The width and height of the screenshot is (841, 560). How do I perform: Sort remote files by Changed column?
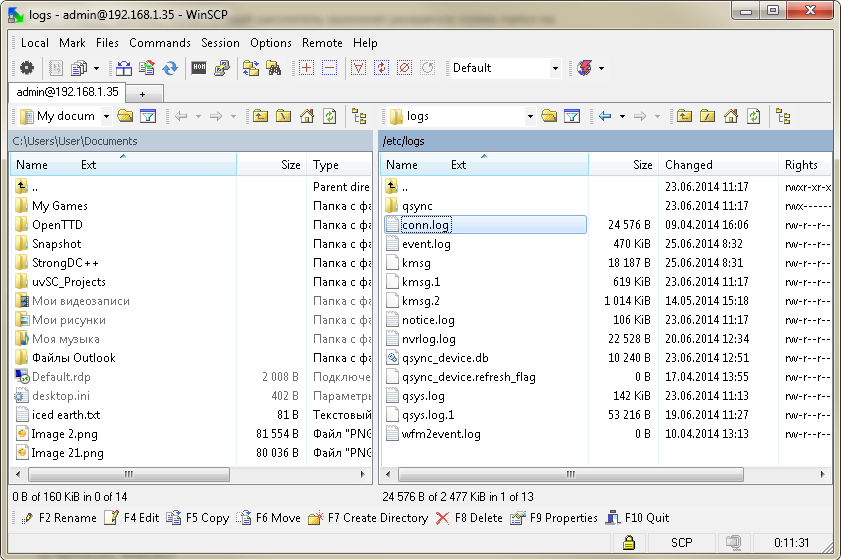(x=718, y=165)
